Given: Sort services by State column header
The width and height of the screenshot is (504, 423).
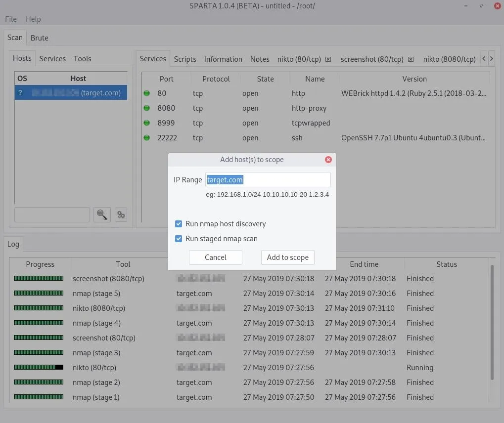Looking at the screenshot, I should pos(265,79).
